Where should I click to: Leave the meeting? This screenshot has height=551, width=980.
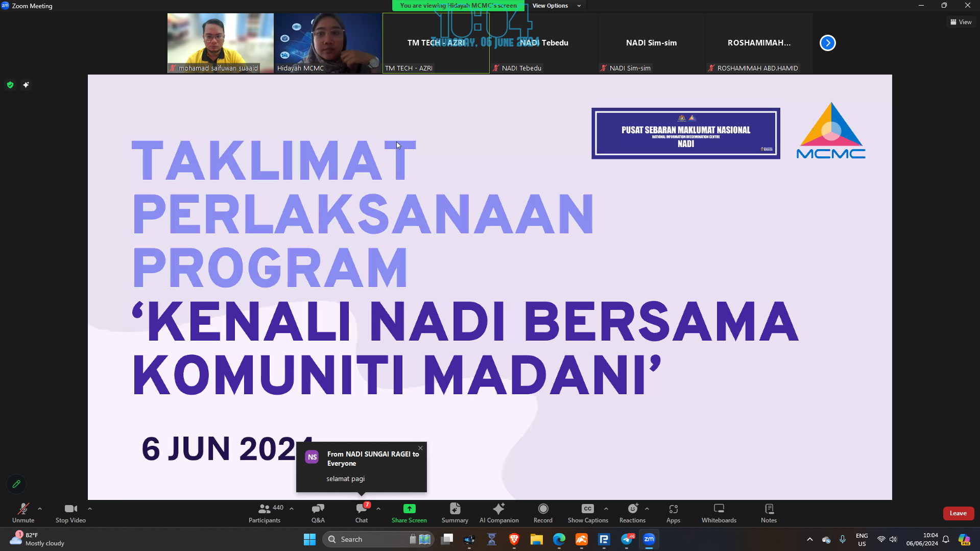tap(958, 513)
